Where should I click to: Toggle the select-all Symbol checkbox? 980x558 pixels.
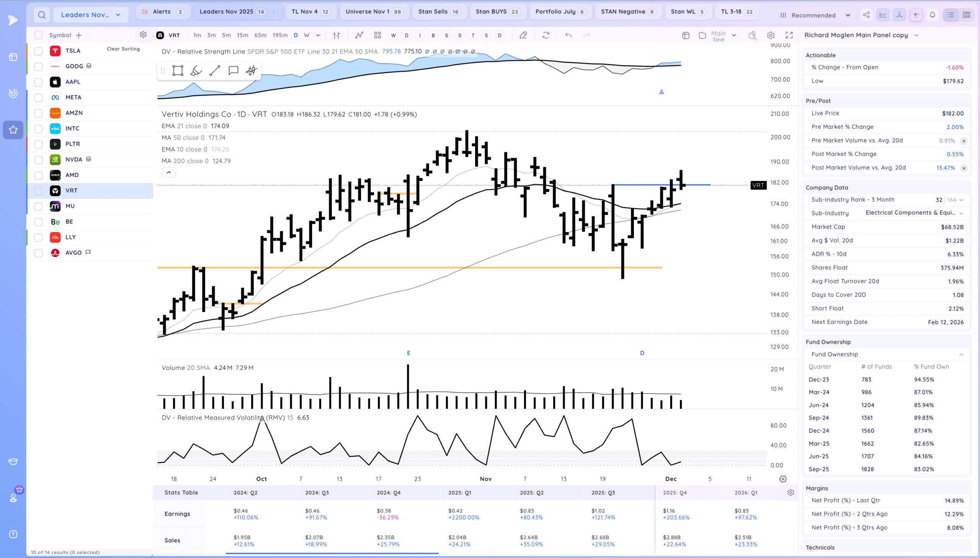(38, 35)
